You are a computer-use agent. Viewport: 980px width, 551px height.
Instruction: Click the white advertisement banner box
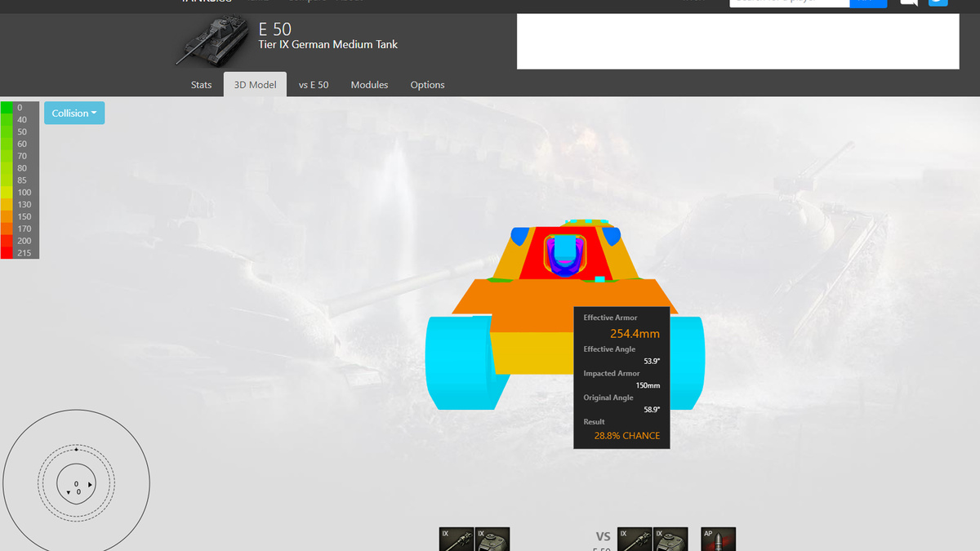click(738, 42)
